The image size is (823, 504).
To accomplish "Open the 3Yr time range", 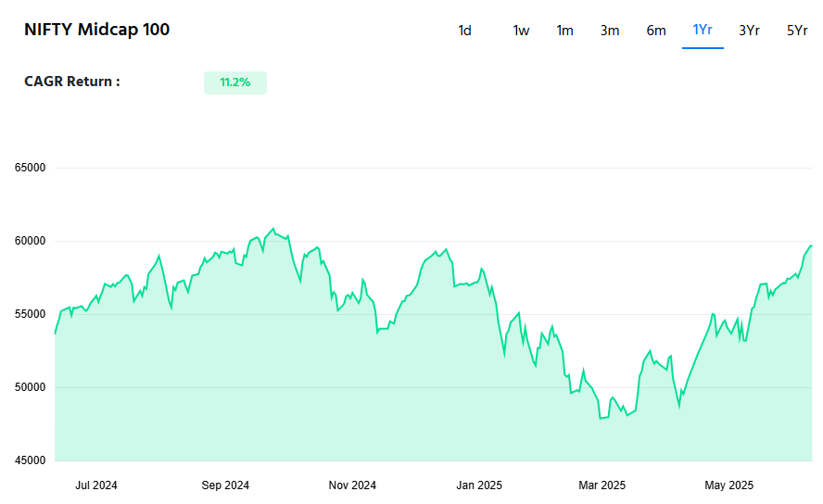I will [749, 31].
